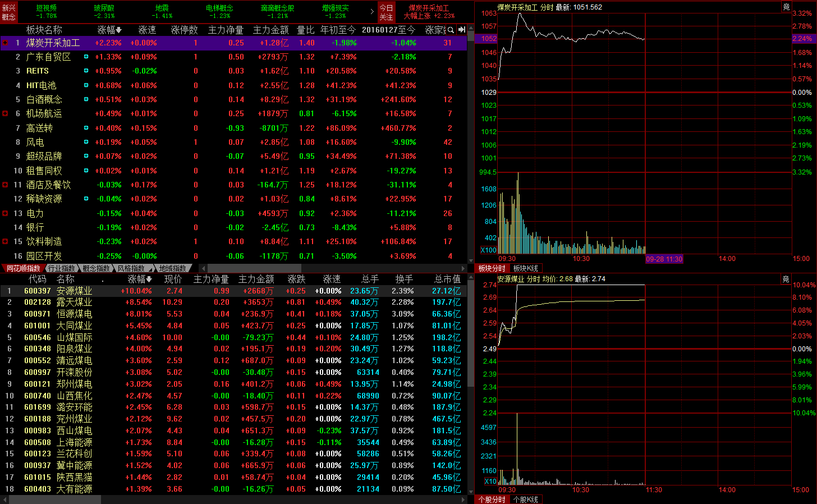Click 煤炭开采加工 大幅上涨 headline
The height and width of the screenshot is (504, 817).
pos(429,12)
